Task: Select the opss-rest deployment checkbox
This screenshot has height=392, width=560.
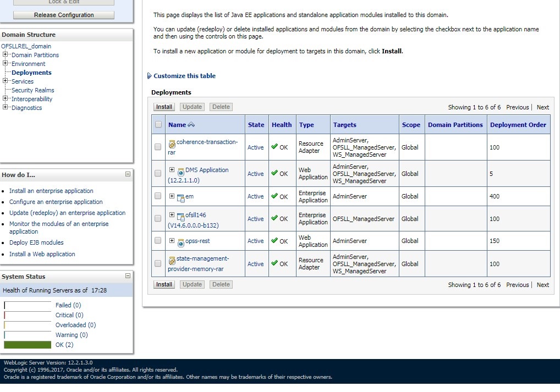Action: (158, 240)
